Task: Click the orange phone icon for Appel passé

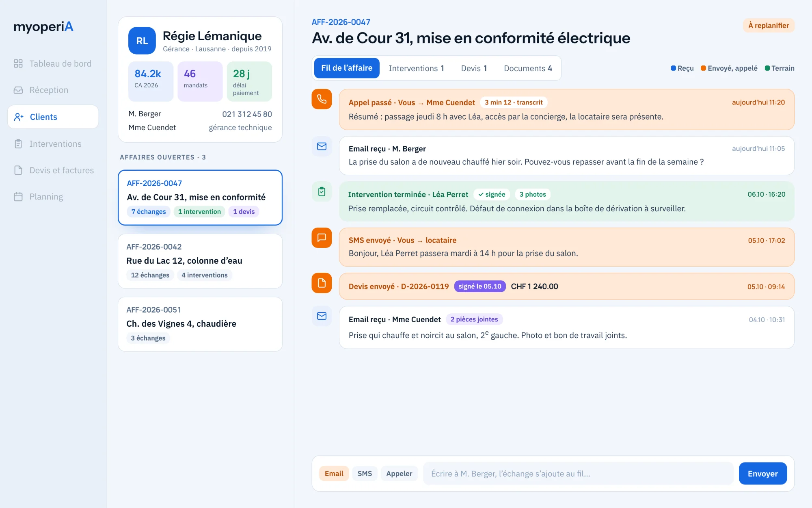Action: (x=322, y=99)
